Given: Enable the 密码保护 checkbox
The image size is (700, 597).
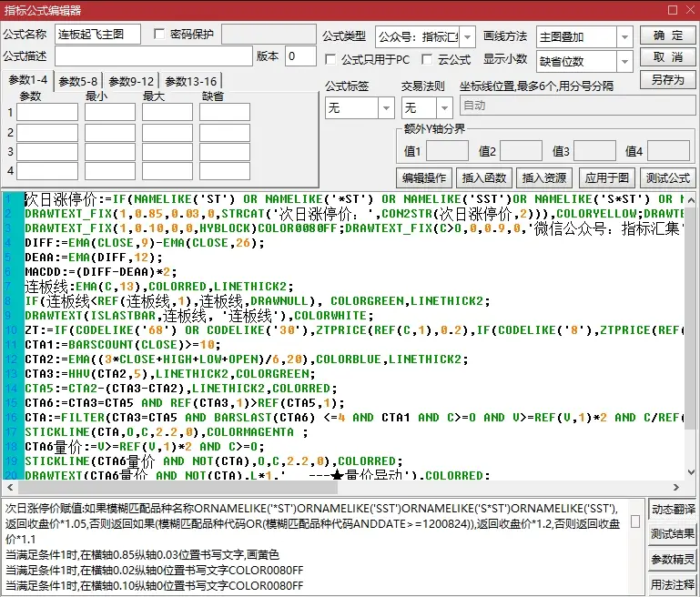Looking at the screenshot, I should pyautogui.click(x=160, y=35).
